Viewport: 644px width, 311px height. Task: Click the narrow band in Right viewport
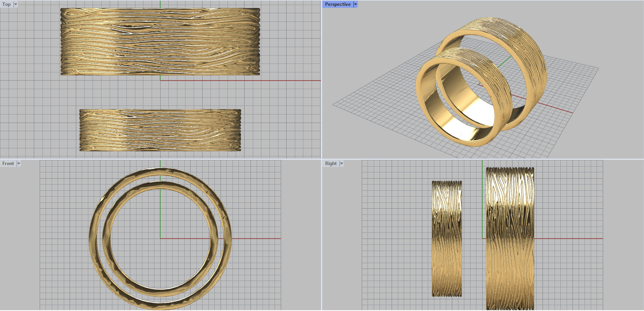pos(447,238)
